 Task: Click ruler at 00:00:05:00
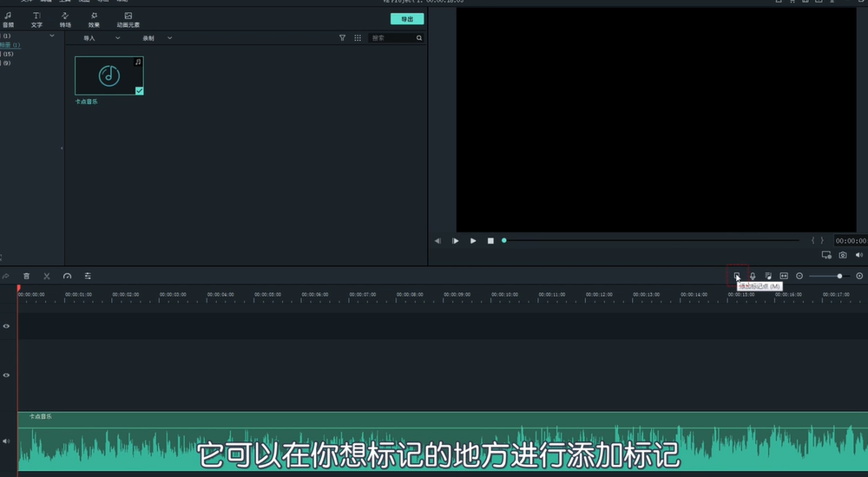(267, 294)
